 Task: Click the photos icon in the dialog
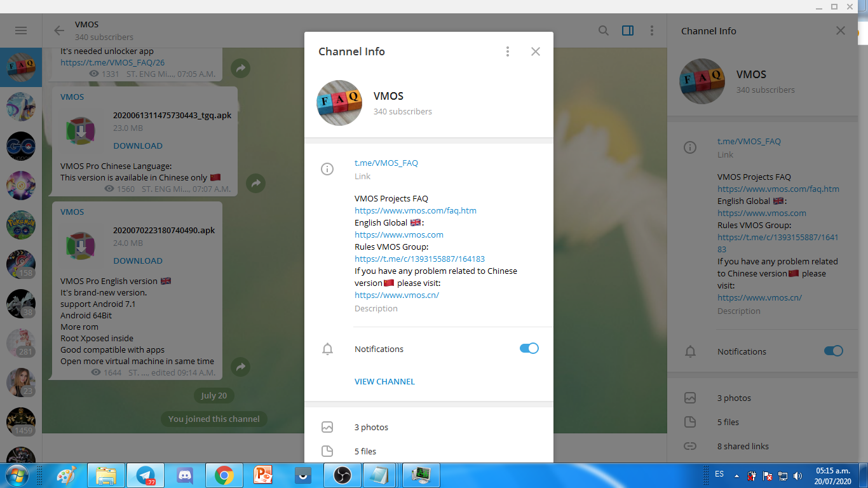[327, 427]
